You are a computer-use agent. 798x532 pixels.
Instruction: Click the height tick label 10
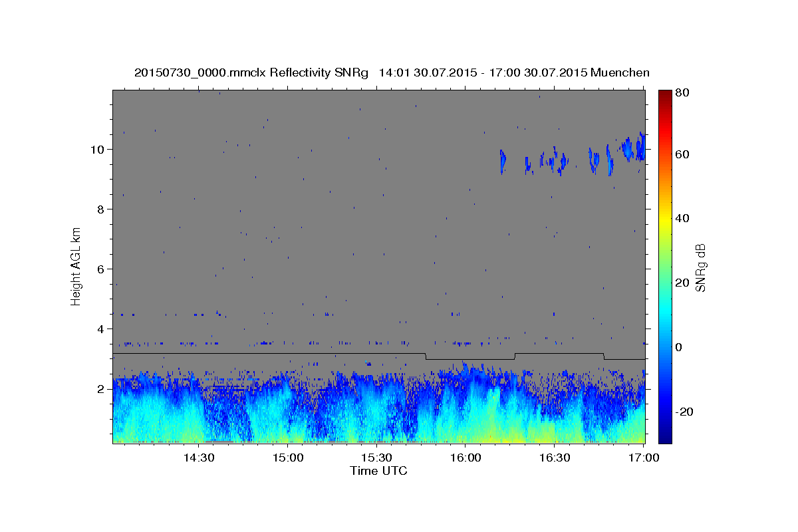click(98, 150)
